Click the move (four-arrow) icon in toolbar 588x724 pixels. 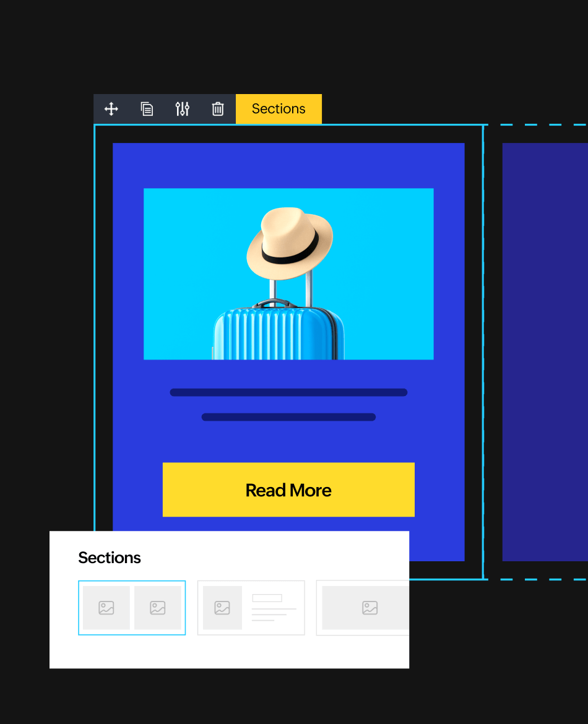[111, 109]
